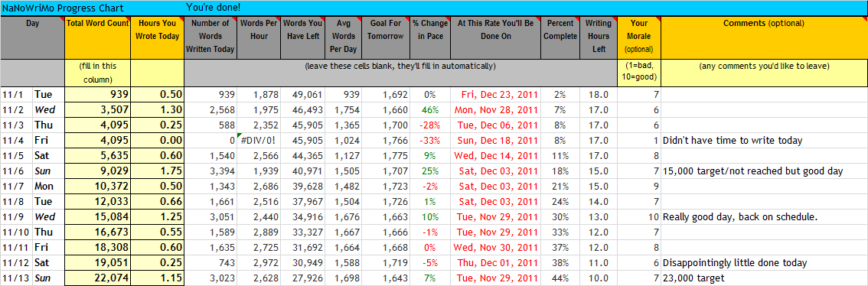Select the fill in this column note

[x=97, y=73]
